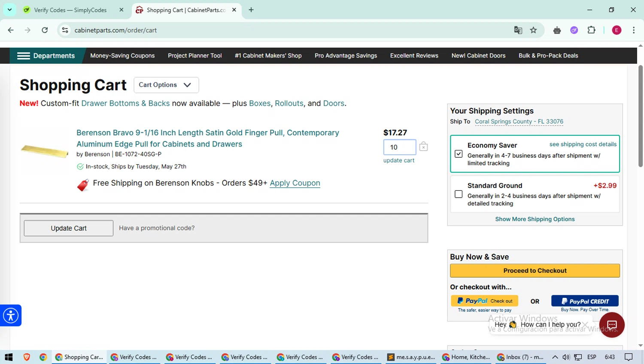Click the browser back arrow

[x=11, y=30]
